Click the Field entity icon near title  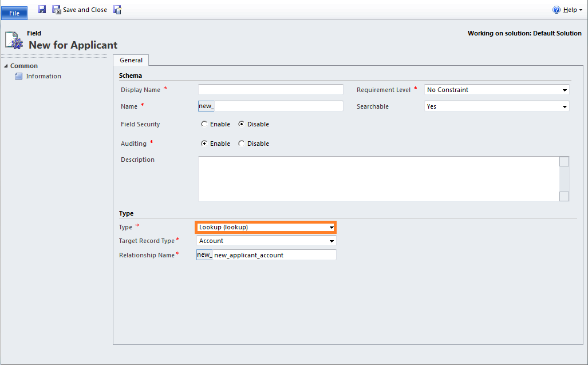14,40
